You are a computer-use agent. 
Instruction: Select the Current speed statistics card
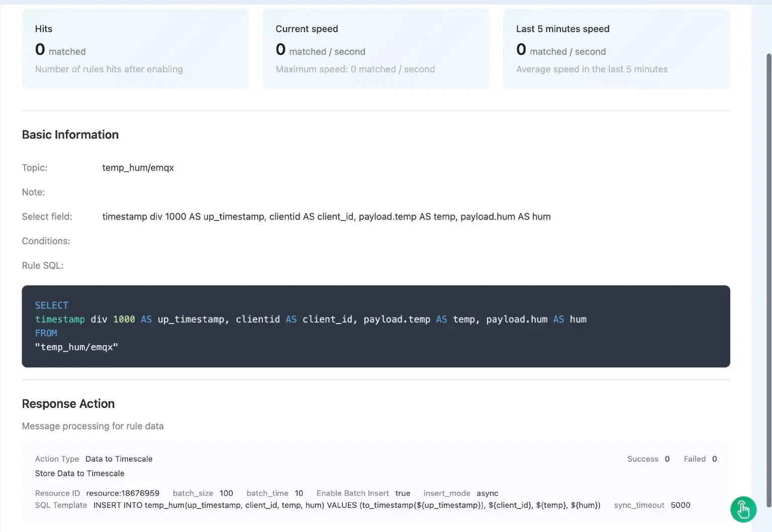(375, 49)
